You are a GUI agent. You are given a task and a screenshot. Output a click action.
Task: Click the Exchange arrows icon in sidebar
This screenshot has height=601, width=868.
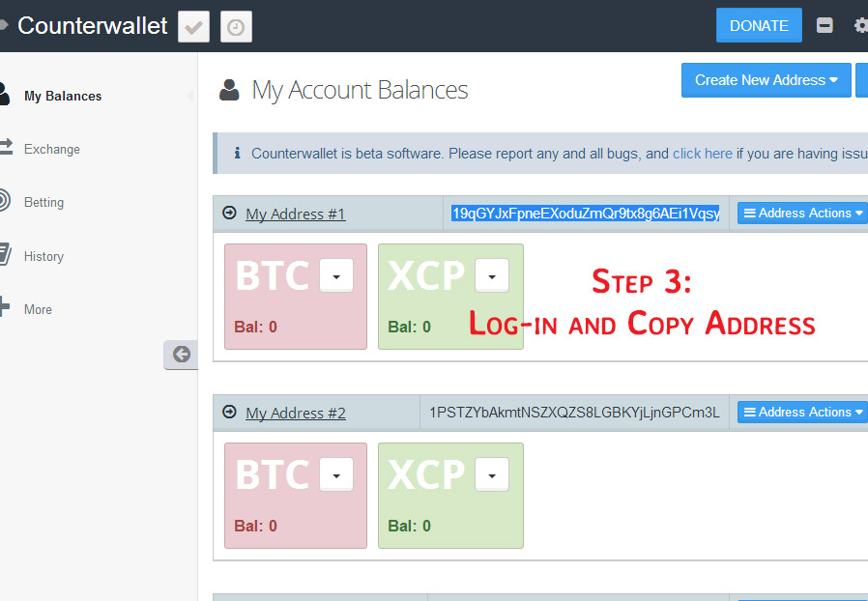(6, 147)
